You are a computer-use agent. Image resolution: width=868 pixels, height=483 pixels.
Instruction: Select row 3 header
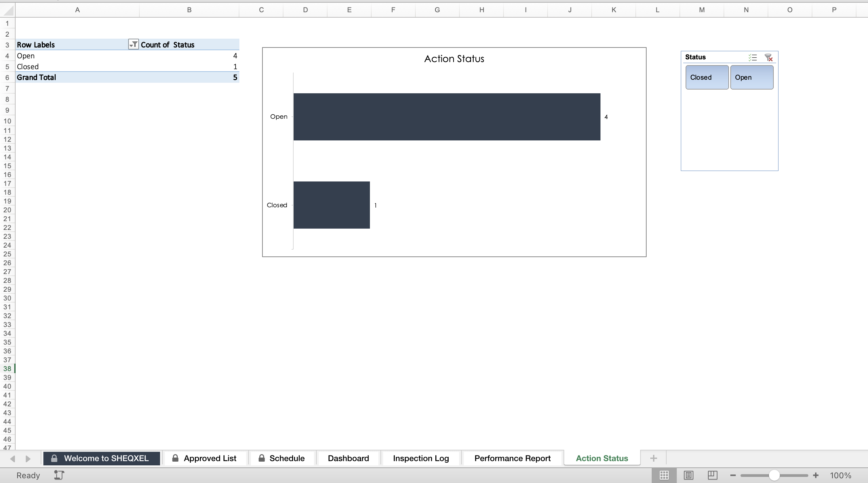(x=7, y=45)
